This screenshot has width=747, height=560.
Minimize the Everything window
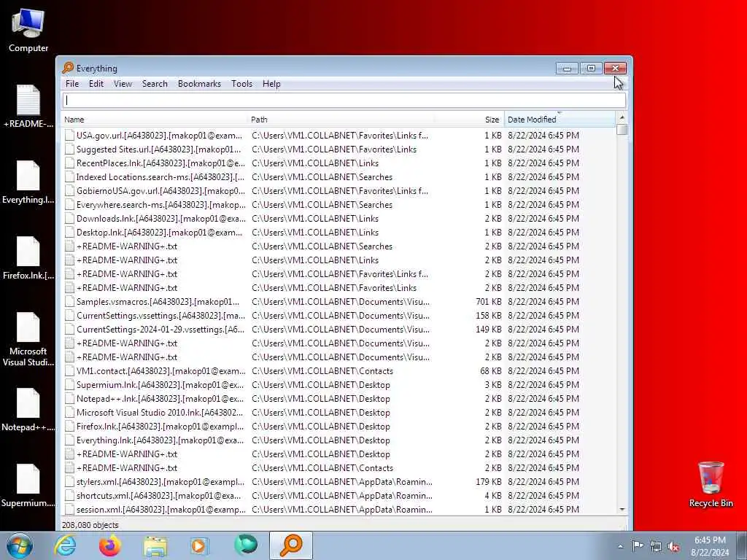coord(567,69)
